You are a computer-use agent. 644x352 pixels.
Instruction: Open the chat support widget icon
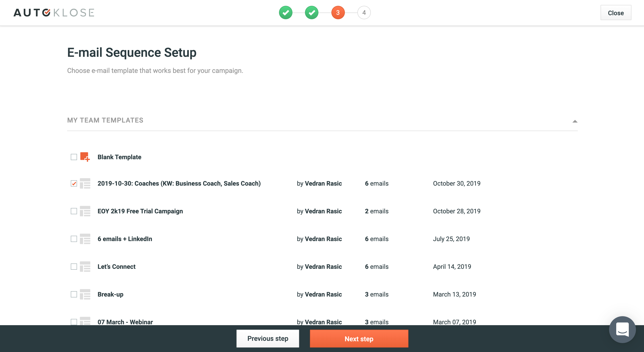(622, 330)
